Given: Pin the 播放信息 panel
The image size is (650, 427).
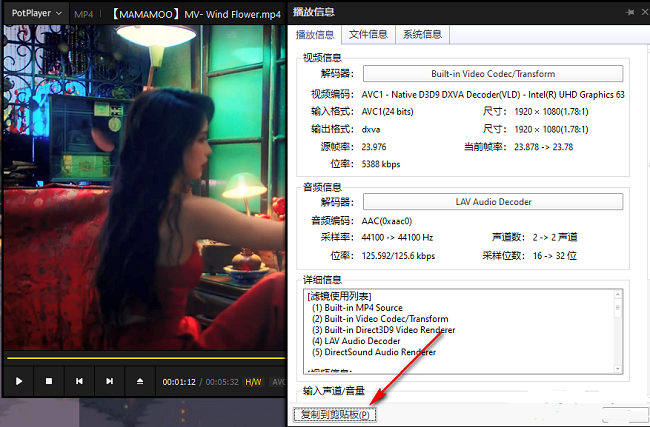Looking at the screenshot, I should point(630,12).
